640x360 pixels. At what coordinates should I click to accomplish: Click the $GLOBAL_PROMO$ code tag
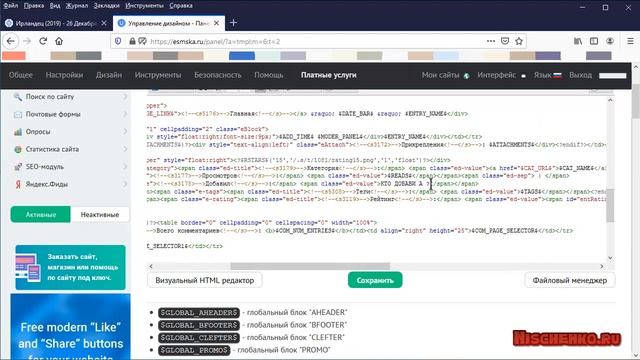[194, 350]
